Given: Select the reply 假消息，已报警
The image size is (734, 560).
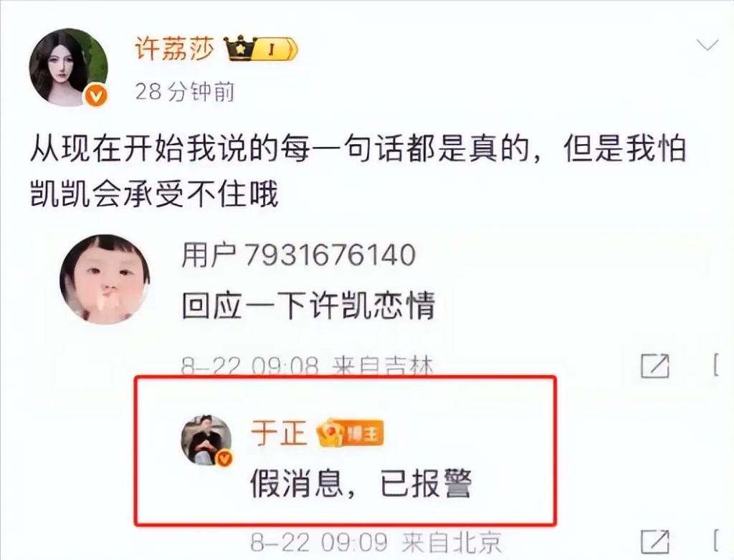Looking at the screenshot, I should 361,484.
